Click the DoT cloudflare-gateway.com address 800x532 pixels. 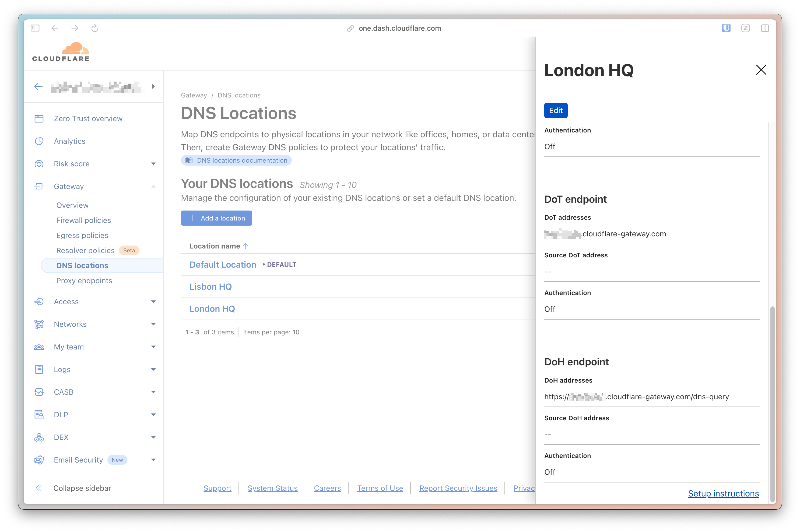[x=605, y=234]
